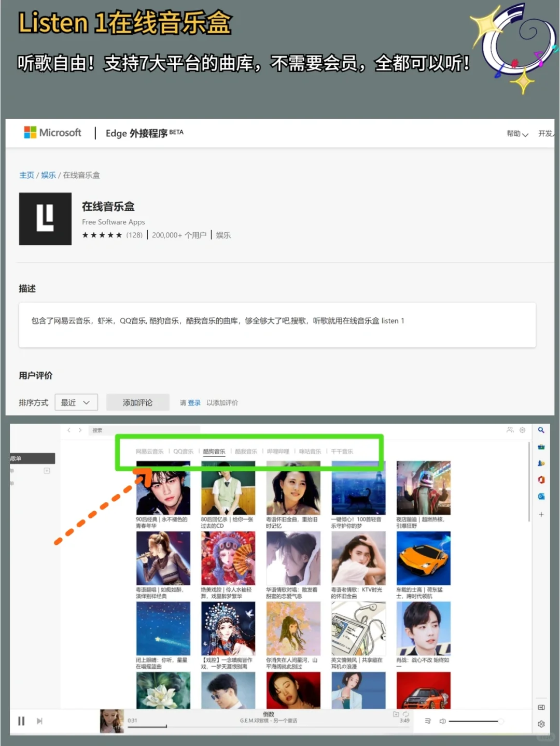Click the 添加评论 button
The height and width of the screenshot is (746, 560).
(x=138, y=402)
